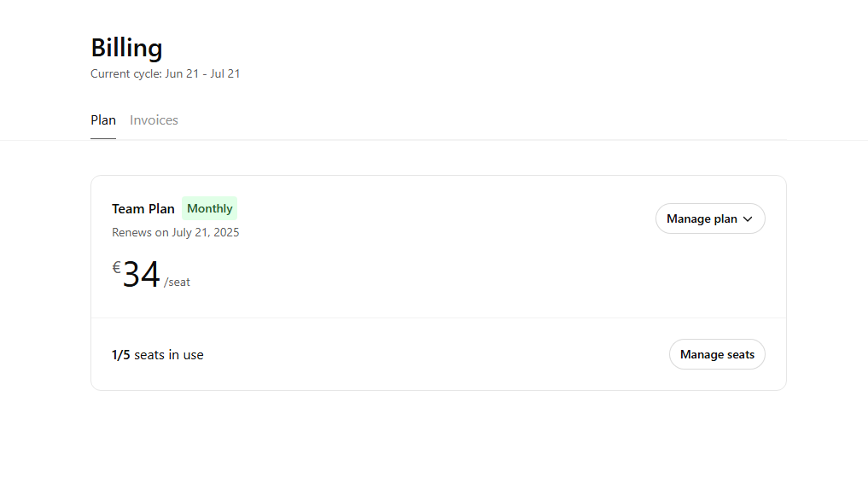Image resolution: width=868 pixels, height=495 pixels.
Task: Click the euro currency symbol
Action: click(x=116, y=268)
